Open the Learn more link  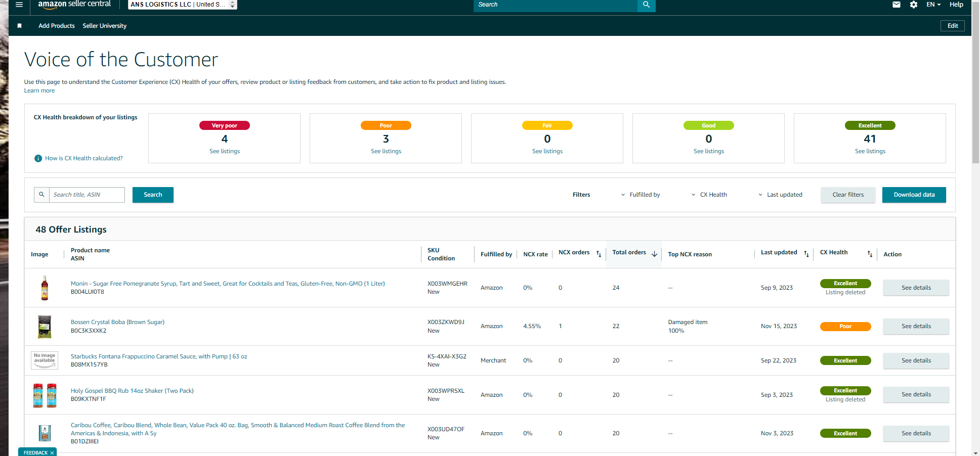coord(39,90)
